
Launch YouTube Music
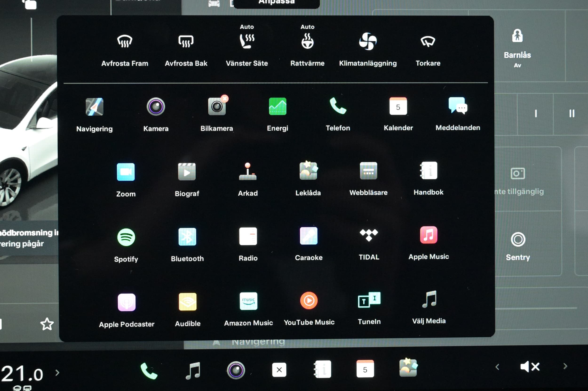309,309
